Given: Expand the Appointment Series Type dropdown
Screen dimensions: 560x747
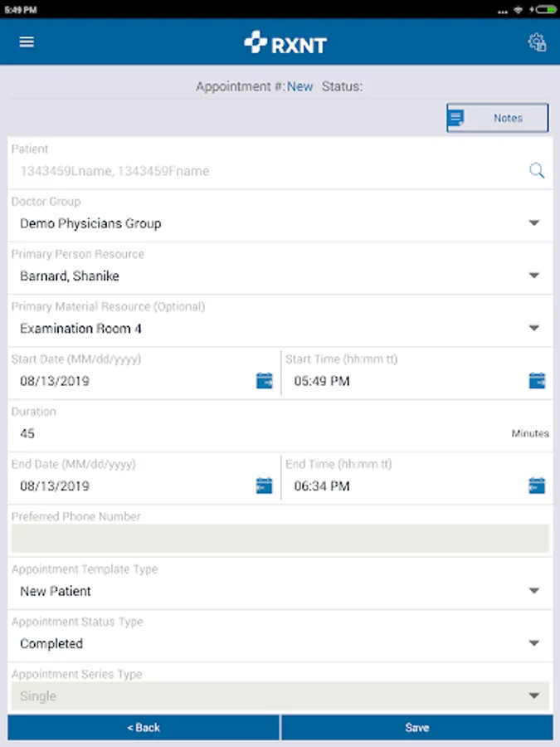Looking at the screenshot, I should click(534, 696).
